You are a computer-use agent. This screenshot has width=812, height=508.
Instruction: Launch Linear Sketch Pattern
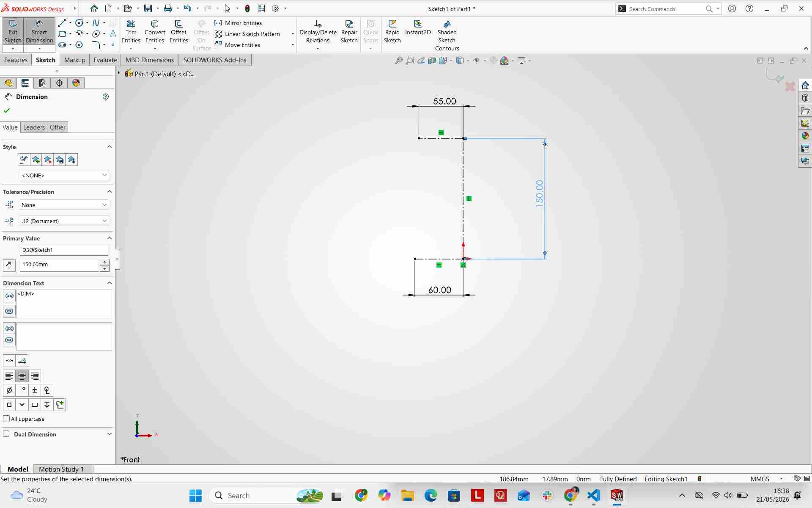pos(247,34)
